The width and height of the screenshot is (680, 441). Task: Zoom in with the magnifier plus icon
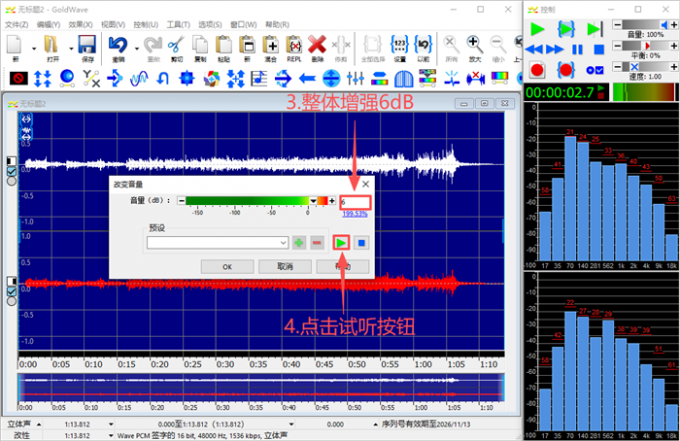pyautogui.click(x=474, y=46)
